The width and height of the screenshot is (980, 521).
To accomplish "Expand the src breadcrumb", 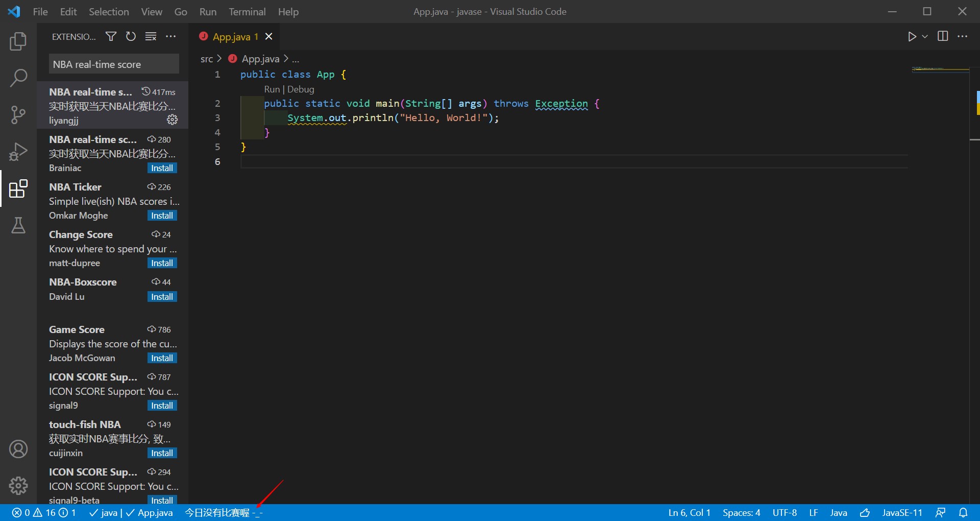I will [206, 59].
